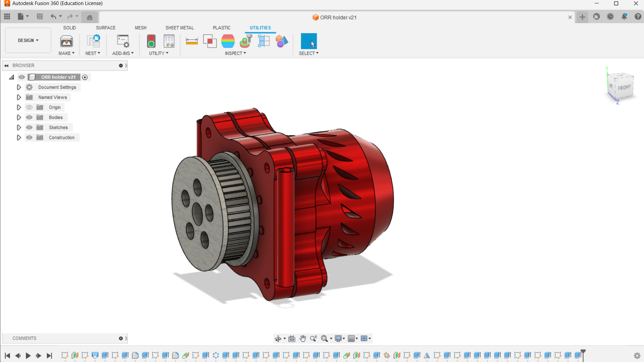644x362 pixels.
Task: Open the Extensions icon in the top bar
Action: point(596,16)
